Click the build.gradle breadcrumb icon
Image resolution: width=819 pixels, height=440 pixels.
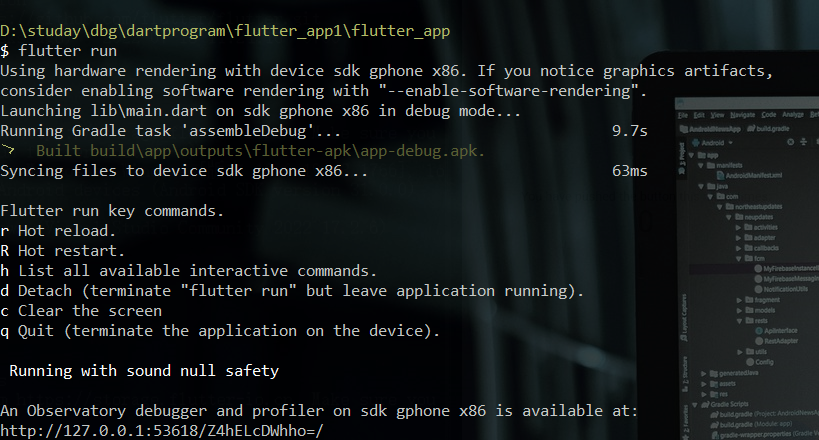coord(751,129)
